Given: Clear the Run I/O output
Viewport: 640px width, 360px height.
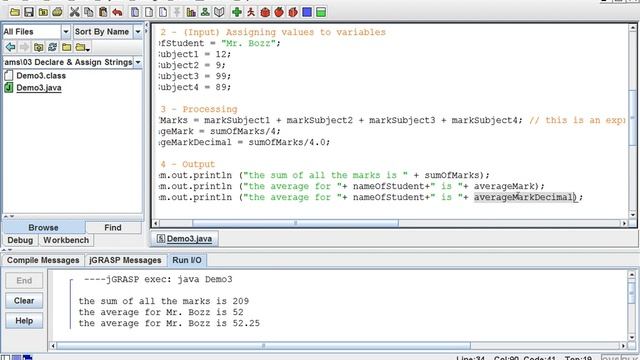Looking at the screenshot, I should click(x=24, y=300).
